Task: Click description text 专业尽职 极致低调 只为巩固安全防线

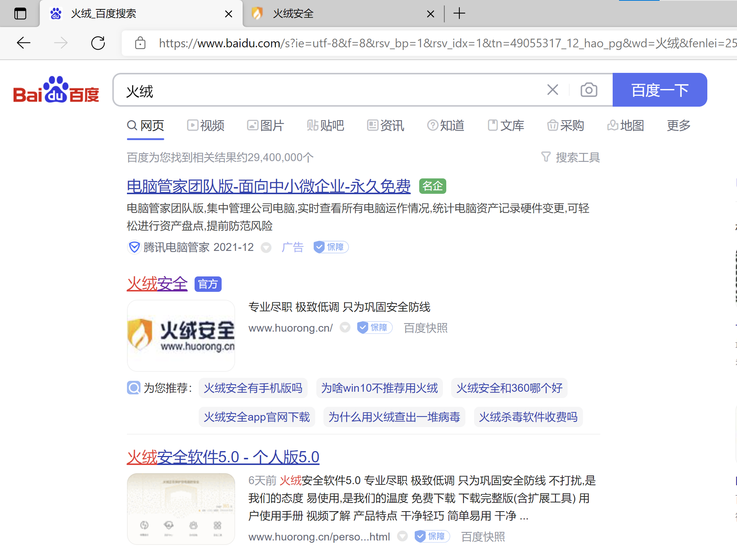Action: click(340, 307)
